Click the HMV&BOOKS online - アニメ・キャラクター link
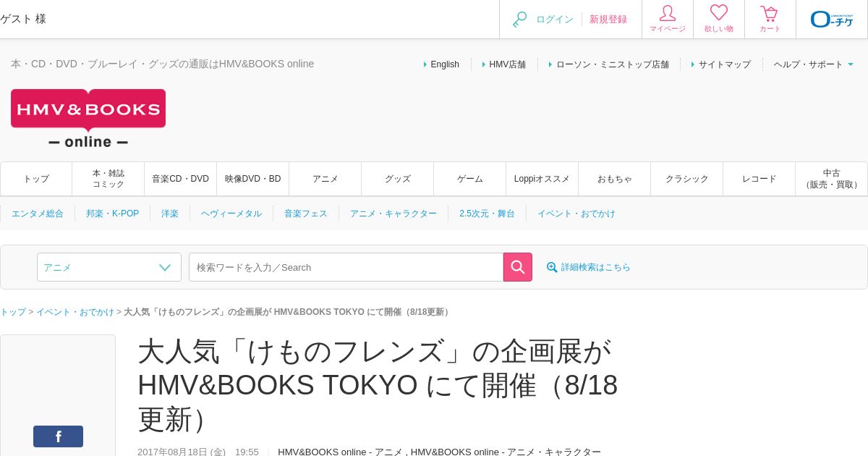Image resolution: width=868 pixels, height=456 pixels. [506, 452]
